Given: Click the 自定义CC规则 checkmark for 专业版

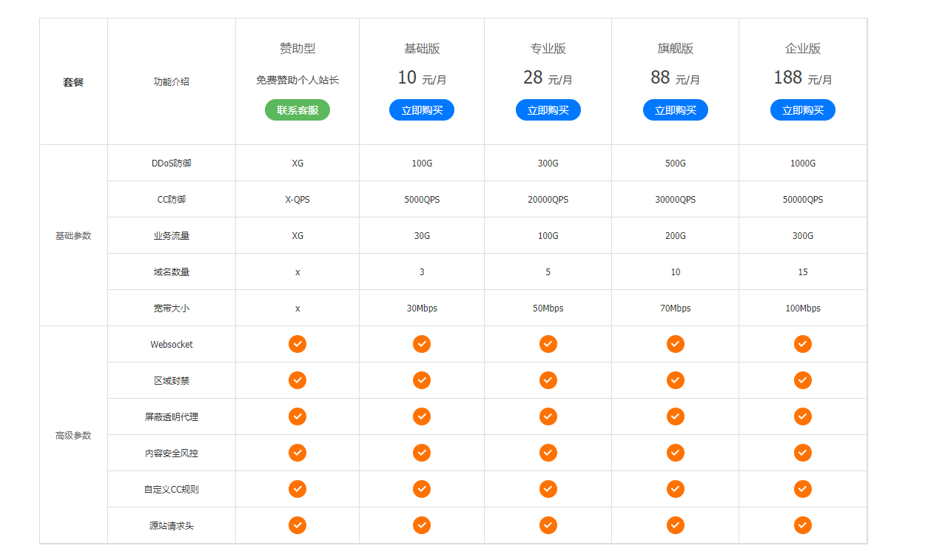Looking at the screenshot, I should 548,489.
